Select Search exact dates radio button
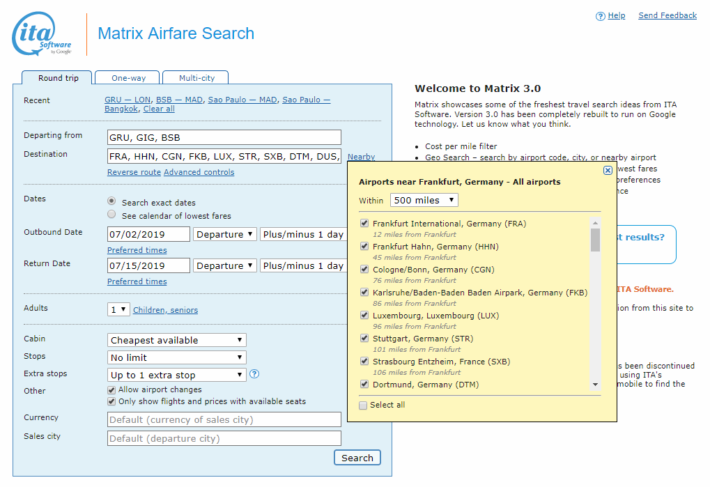 (x=111, y=201)
